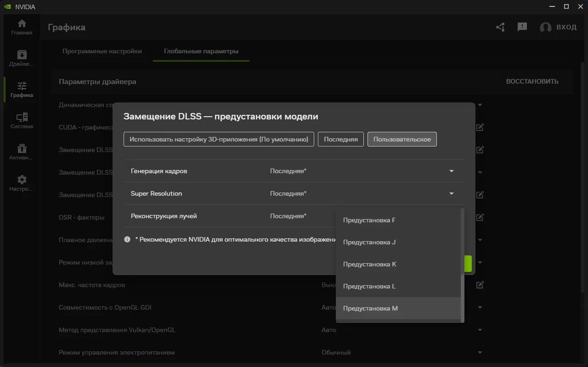Click the Super Resolution row label
The height and width of the screenshot is (367, 588).
[156, 193]
